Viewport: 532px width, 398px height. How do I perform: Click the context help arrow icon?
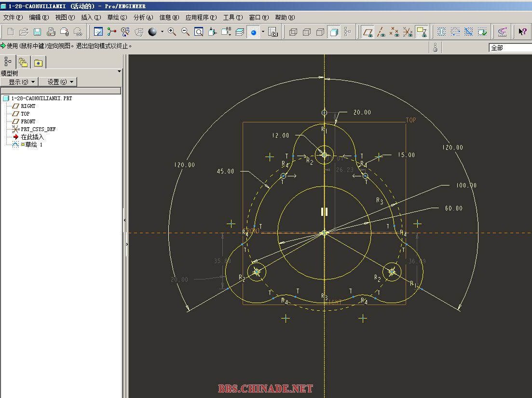[522, 32]
